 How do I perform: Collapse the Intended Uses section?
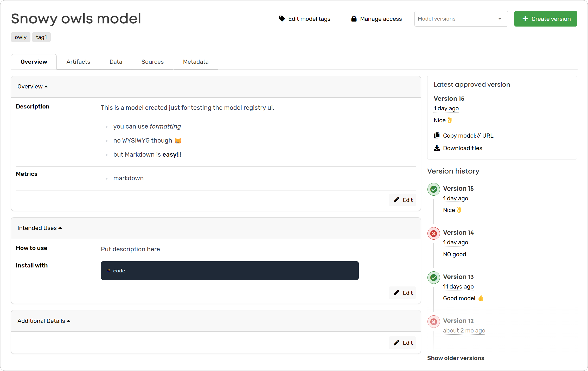[60, 228]
